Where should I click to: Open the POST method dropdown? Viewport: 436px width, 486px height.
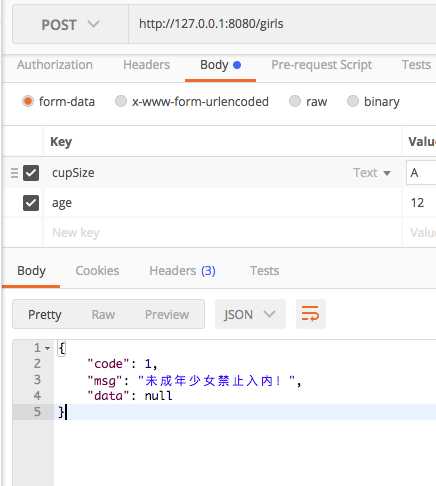[x=70, y=24]
